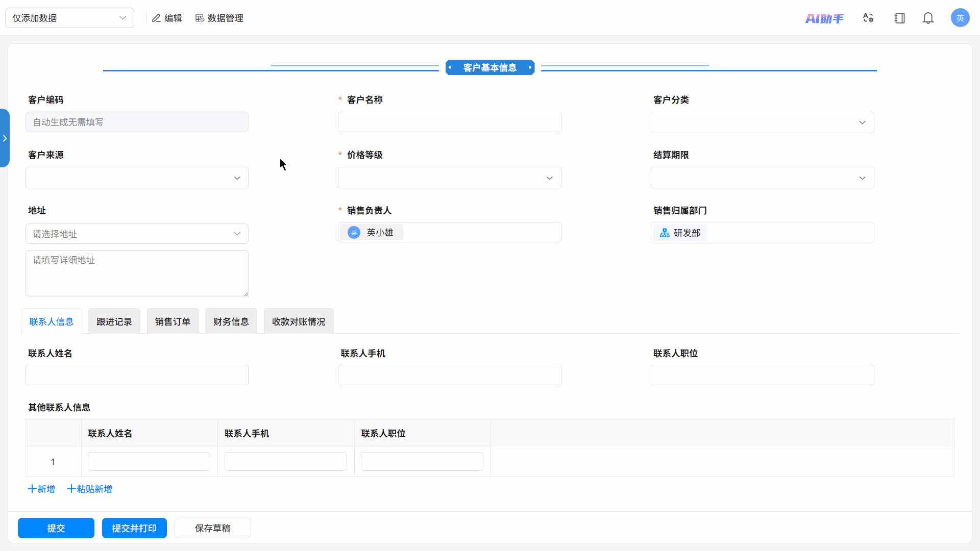Open the user avatar menu
The image size is (980, 551).
coord(960,18)
